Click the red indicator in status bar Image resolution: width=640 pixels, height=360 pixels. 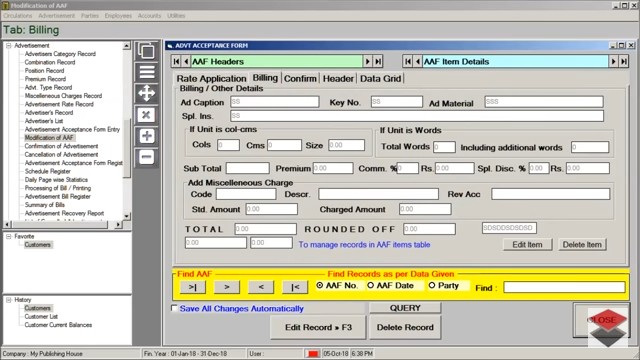[313, 354]
